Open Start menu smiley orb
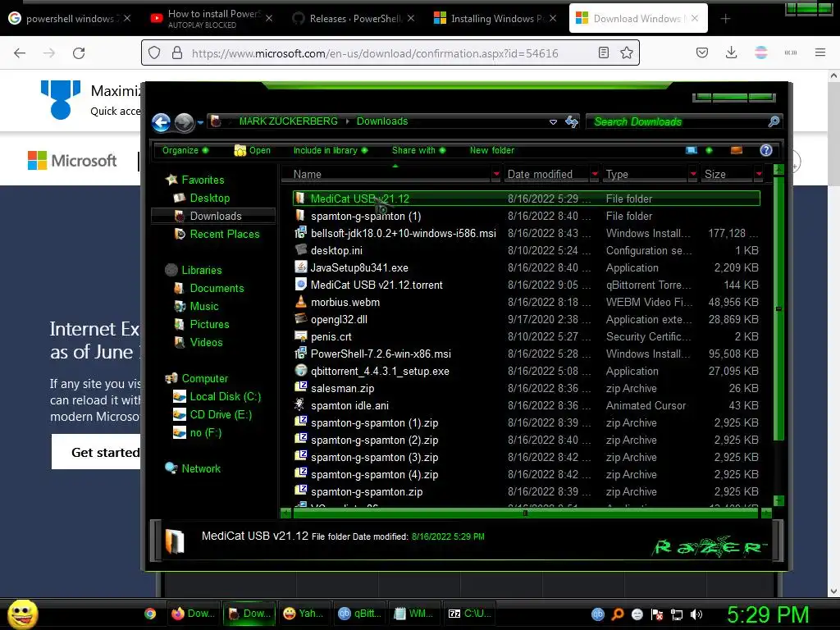The image size is (840, 630). click(x=22, y=614)
